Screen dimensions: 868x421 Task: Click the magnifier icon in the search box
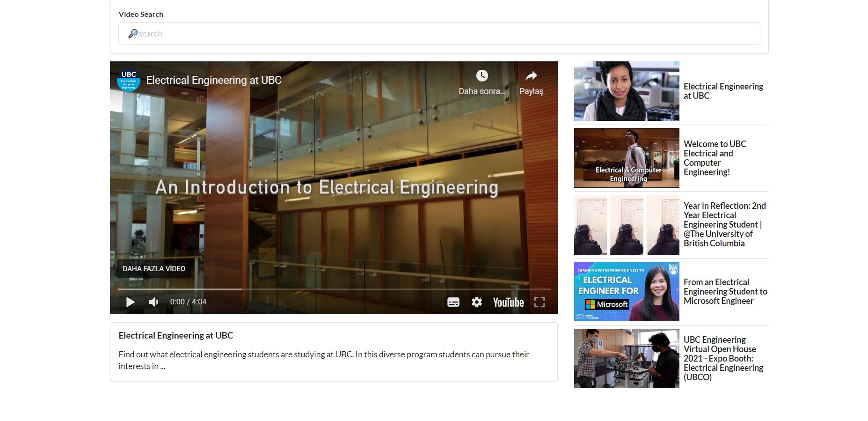point(133,34)
